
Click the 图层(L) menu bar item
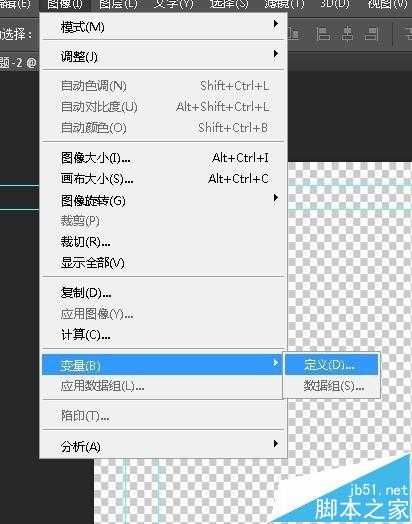(x=118, y=4)
